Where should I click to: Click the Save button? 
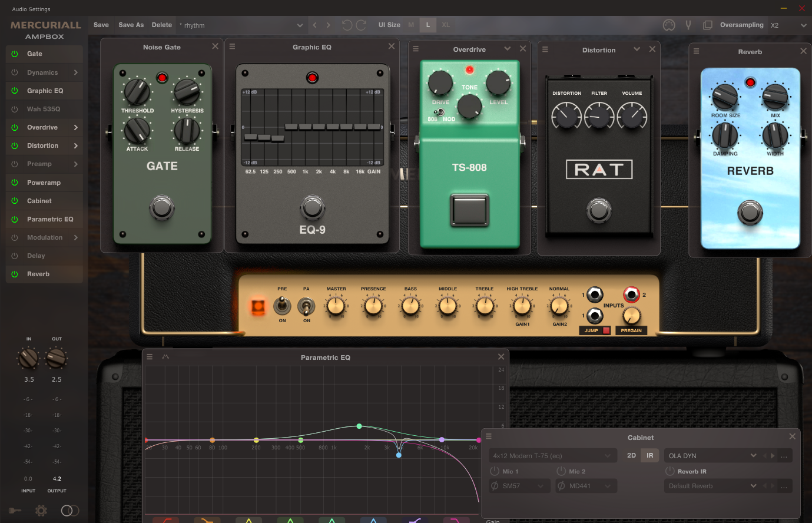101,25
